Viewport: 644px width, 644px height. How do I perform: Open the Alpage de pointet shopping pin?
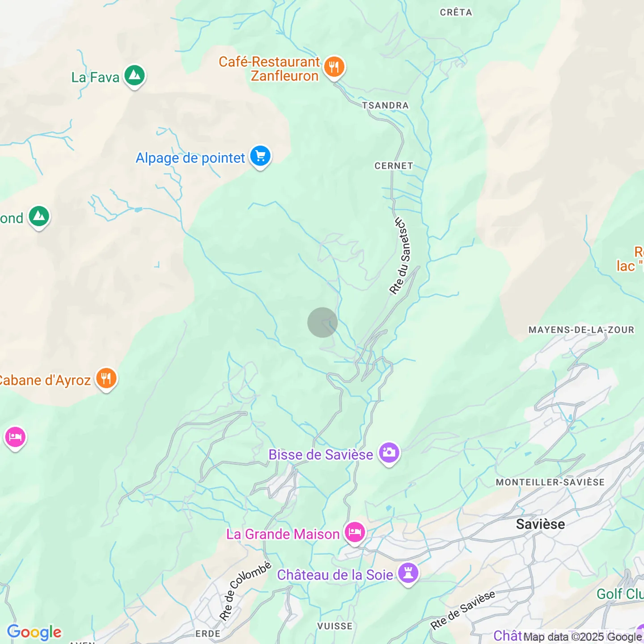(x=260, y=157)
